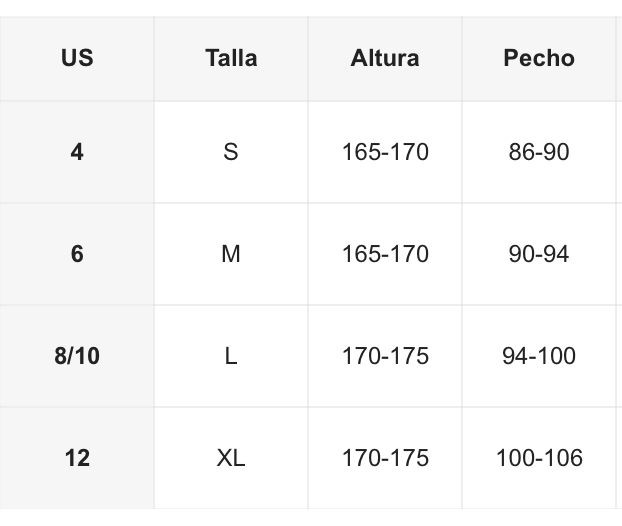Click the Pecho column header
This screenshot has height=526, width=622.
(539, 58)
